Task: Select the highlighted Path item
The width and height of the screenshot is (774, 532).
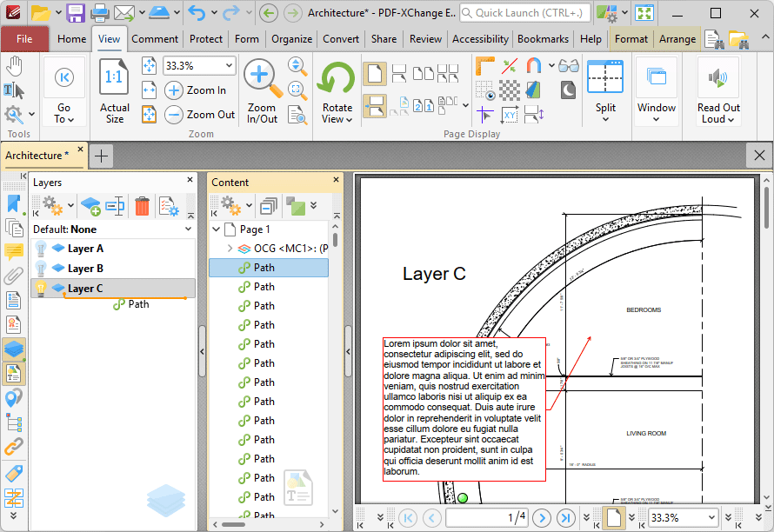Action: click(x=269, y=268)
